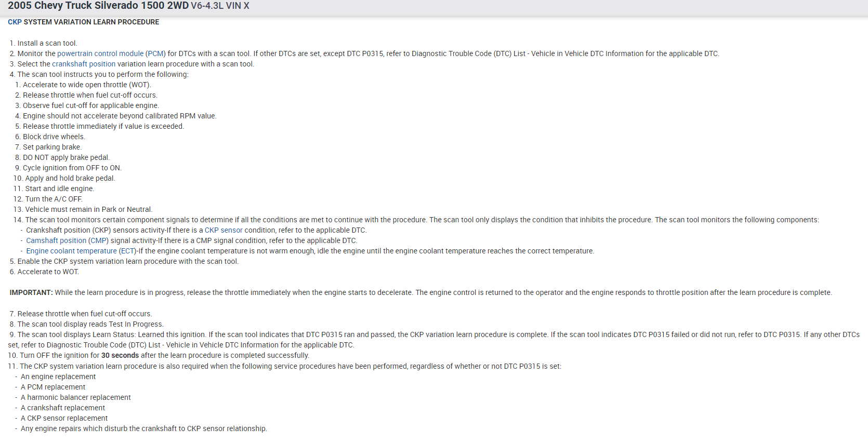
Task: Select the Block drive wheels step
Action: click(x=54, y=137)
